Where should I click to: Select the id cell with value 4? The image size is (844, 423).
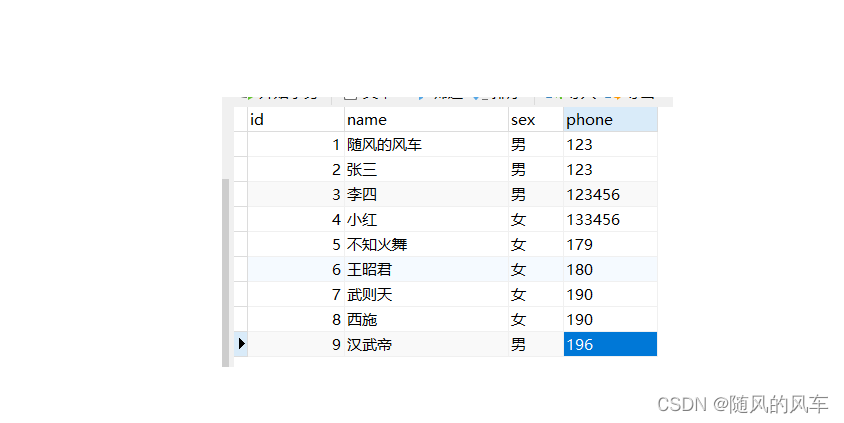[296, 220]
